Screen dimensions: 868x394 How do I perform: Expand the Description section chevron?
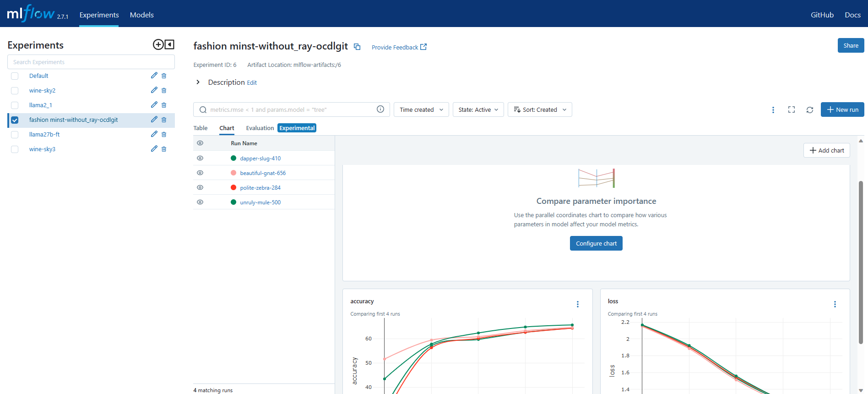(x=198, y=82)
